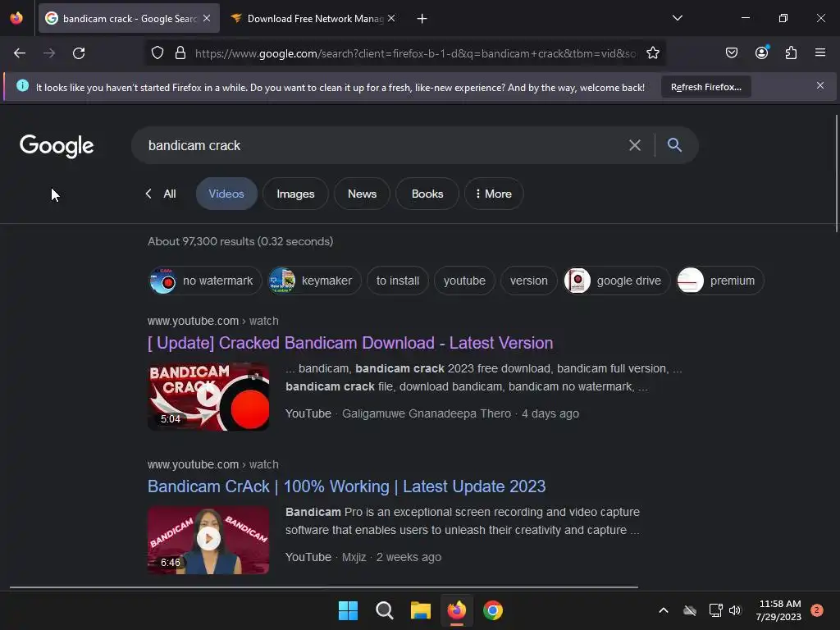This screenshot has width=840, height=630.
Task: Open Windows Start menu
Action: pyautogui.click(x=348, y=610)
